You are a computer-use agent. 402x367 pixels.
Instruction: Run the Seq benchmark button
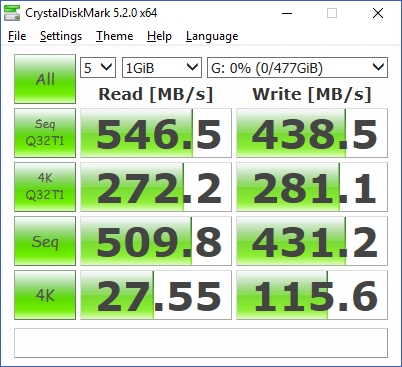[x=45, y=241]
